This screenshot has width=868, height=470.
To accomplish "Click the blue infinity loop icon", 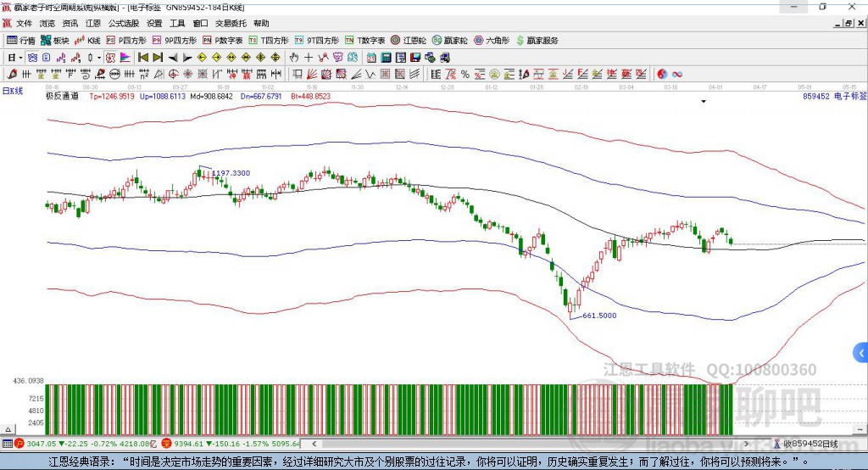I will [x=677, y=75].
